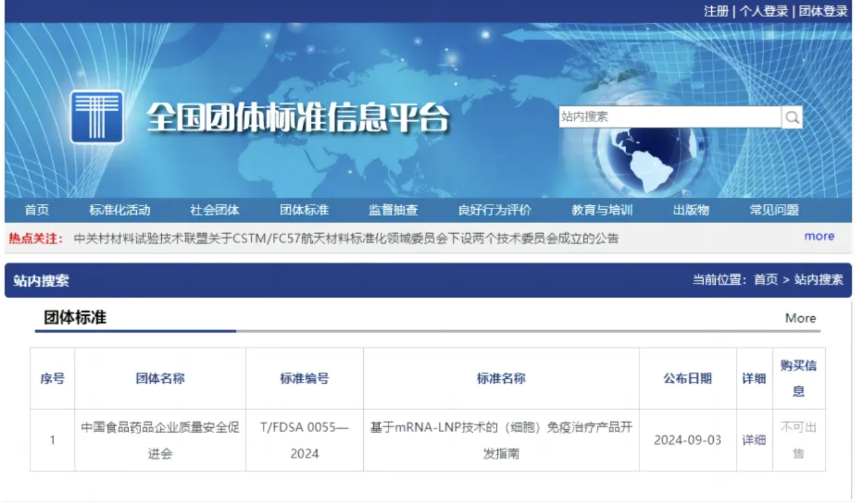Click the 全国团体标准信息平台 site title

[x=298, y=118]
